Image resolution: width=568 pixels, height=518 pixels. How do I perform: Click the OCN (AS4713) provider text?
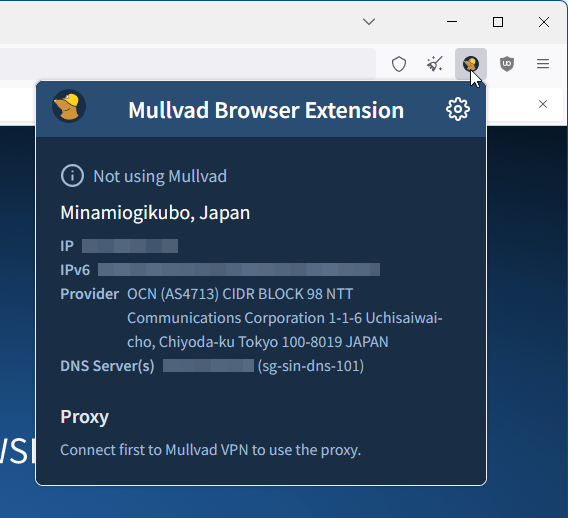(284, 318)
